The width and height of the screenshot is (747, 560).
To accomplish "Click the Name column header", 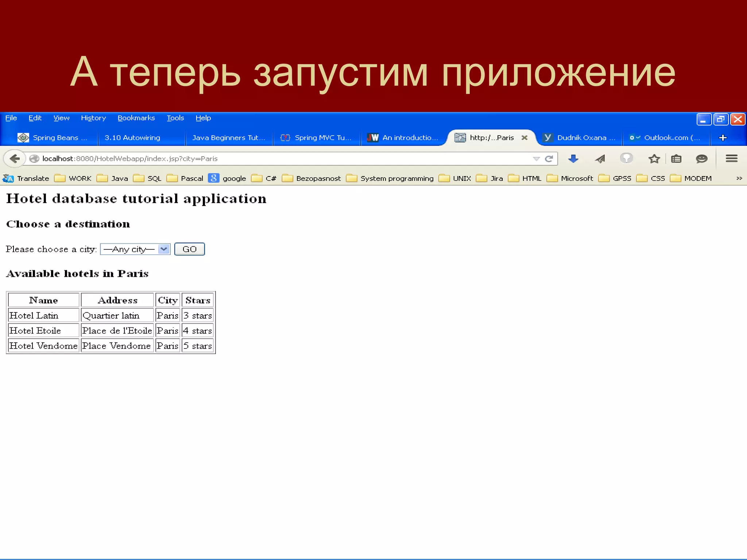I will tap(43, 300).
